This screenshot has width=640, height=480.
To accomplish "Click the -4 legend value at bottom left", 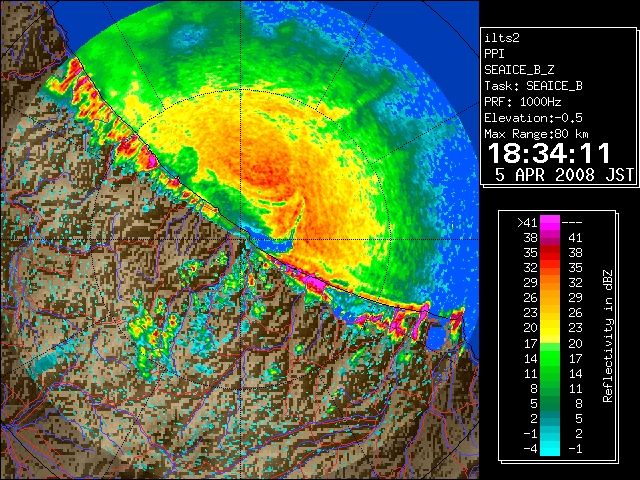I will (x=530, y=449).
